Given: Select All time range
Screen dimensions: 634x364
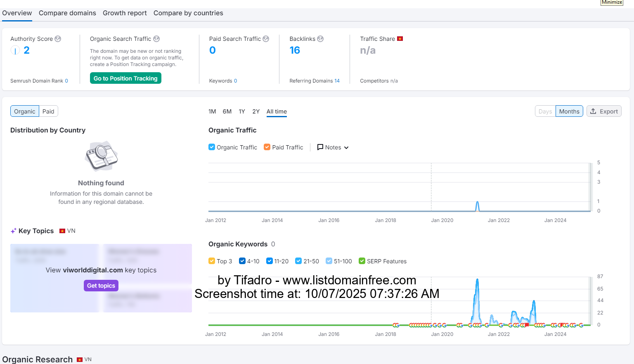Looking at the screenshot, I should (x=277, y=111).
